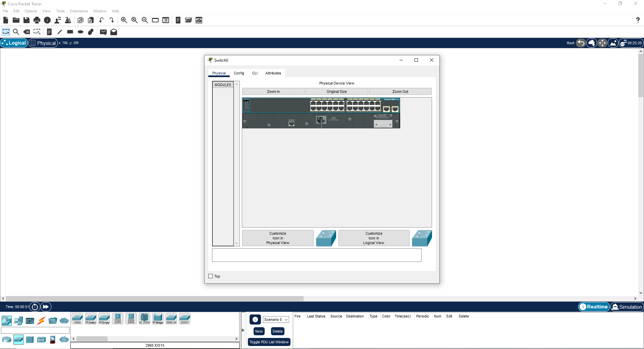This screenshot has height=349, width=644.
Task: Switch to Physical workspace view
Action: pos(43,43)
